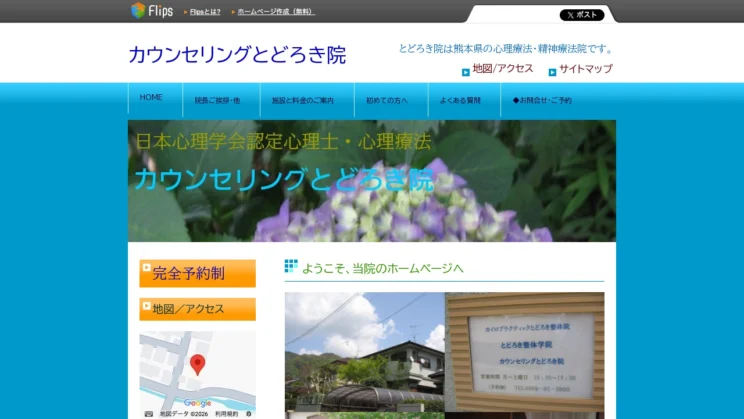Open the 地図/アクセス header link

coord(502,68)
